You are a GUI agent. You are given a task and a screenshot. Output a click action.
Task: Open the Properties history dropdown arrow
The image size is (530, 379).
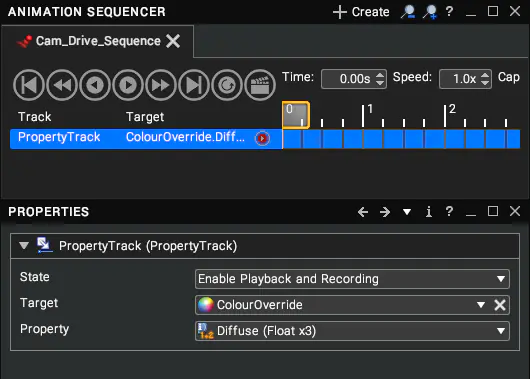[407, 212]
